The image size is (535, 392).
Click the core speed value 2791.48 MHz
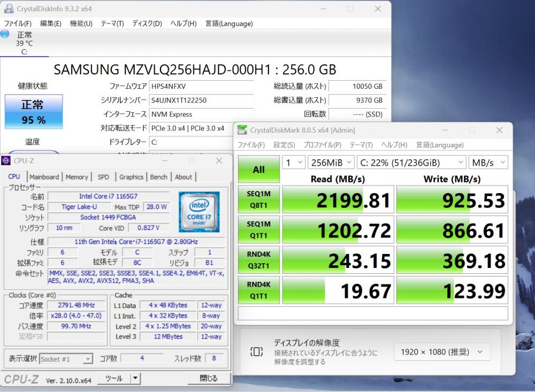(x=76, y=305)
